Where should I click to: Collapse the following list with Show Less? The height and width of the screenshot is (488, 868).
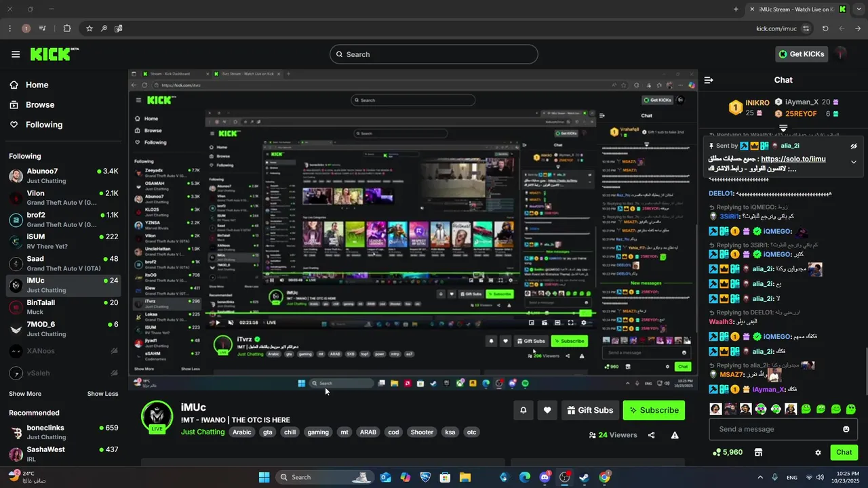point(102,394)
